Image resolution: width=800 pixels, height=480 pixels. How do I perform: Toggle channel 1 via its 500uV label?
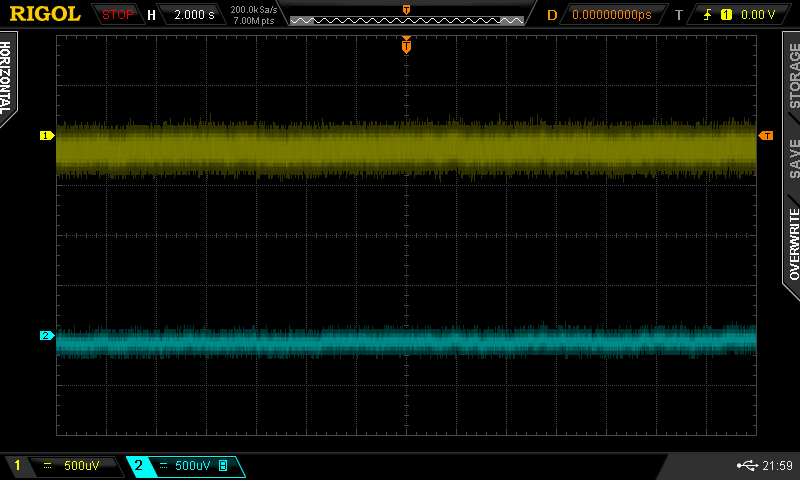coord(80,466)
